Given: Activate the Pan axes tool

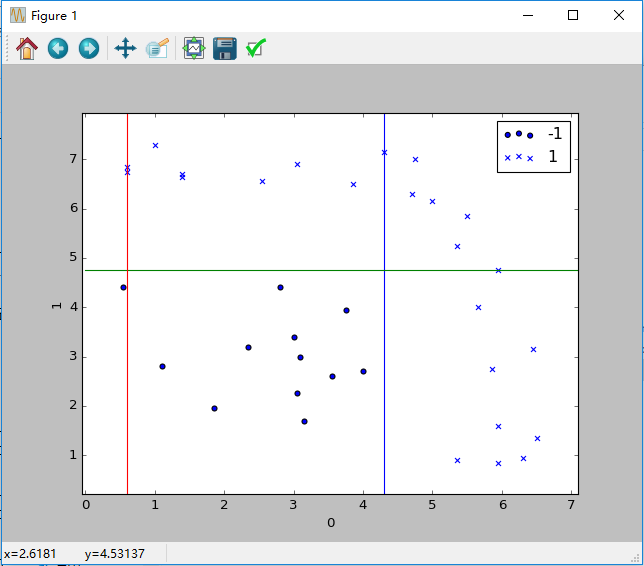Looking at the screenshot, I should click(125, 48).
